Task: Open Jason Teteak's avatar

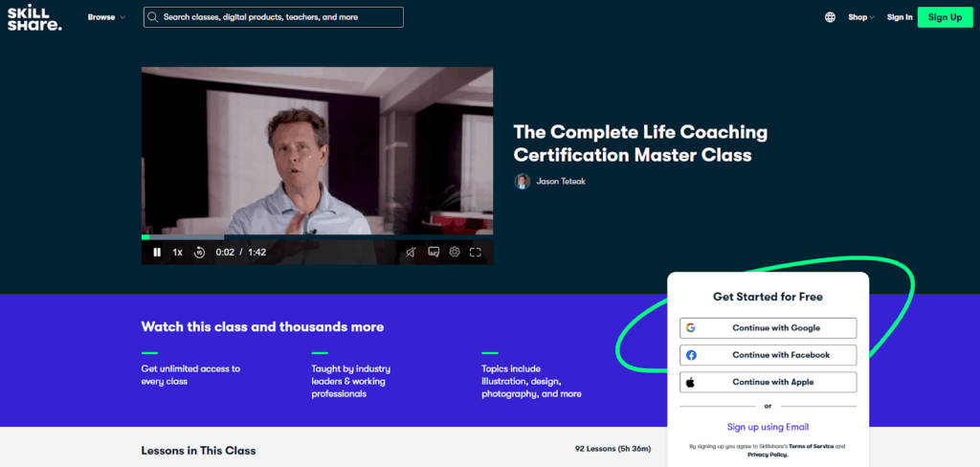Action: click(522, 181)
